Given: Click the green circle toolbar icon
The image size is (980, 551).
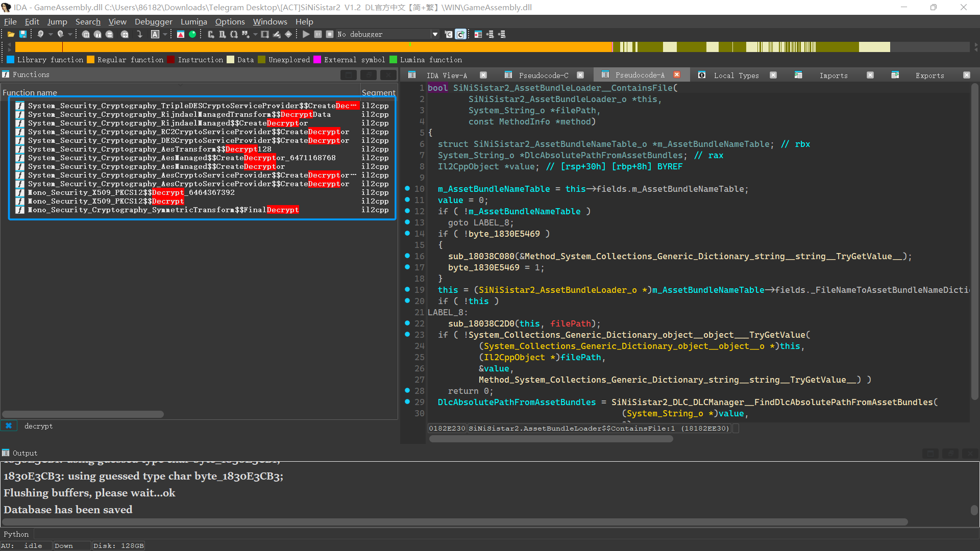Looking at the screenshot, I should point(192,34).
